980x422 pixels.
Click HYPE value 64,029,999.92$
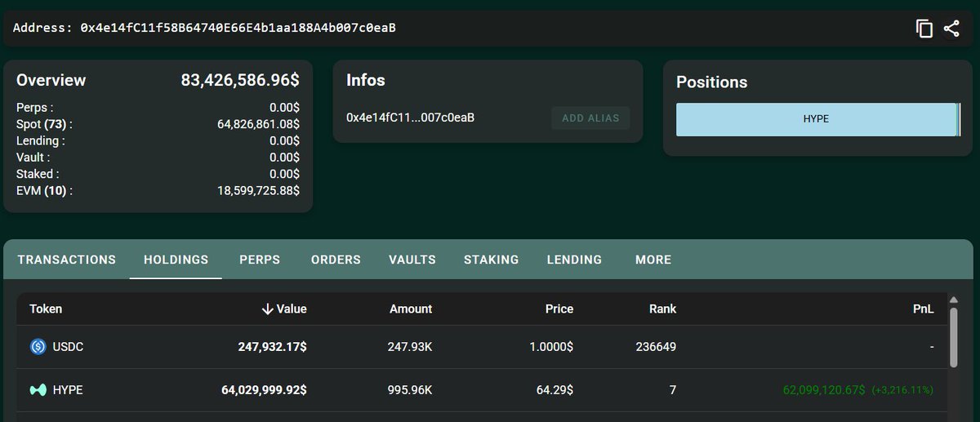(x=265, y=390)
